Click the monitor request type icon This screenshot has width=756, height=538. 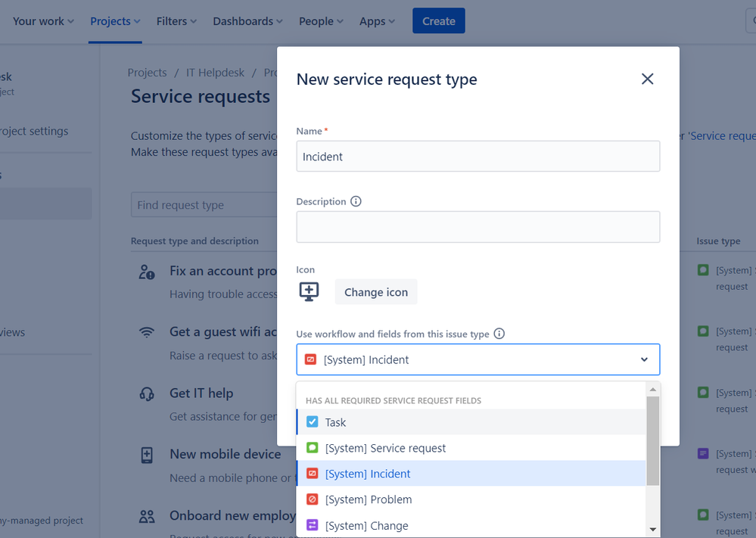pos(309,291)
